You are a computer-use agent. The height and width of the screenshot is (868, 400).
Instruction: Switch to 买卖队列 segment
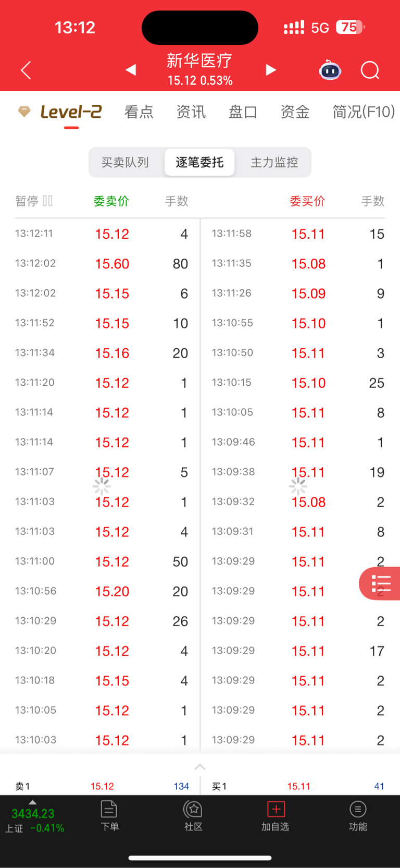125,162
